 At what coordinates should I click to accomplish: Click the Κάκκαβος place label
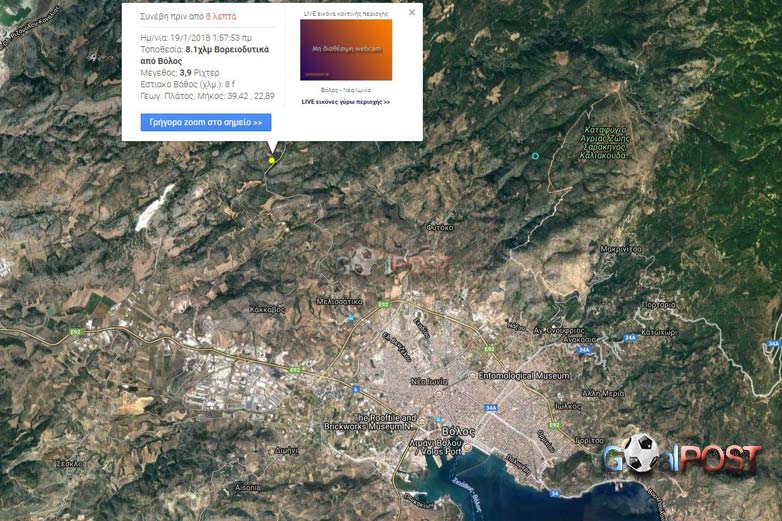[x=267, y=309]
